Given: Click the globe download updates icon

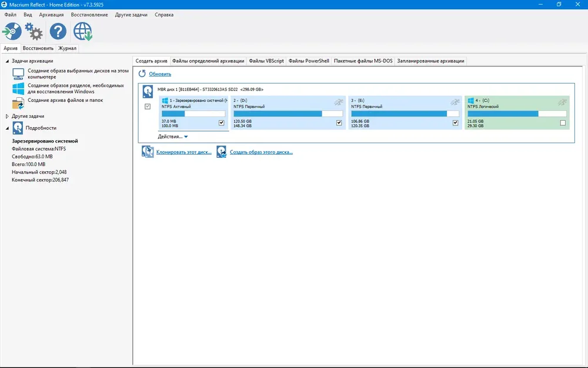Looking at the screenshot, I should point(83,31).
